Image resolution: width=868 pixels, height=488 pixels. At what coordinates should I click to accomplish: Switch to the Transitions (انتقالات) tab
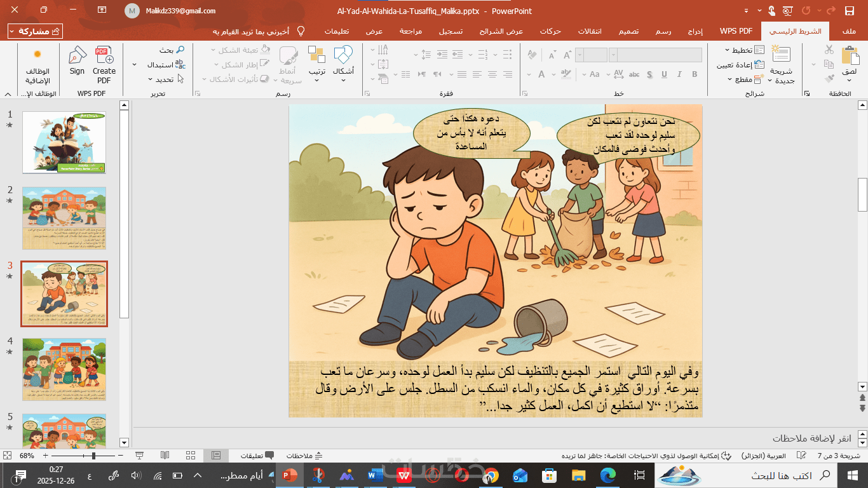point(589,31)
